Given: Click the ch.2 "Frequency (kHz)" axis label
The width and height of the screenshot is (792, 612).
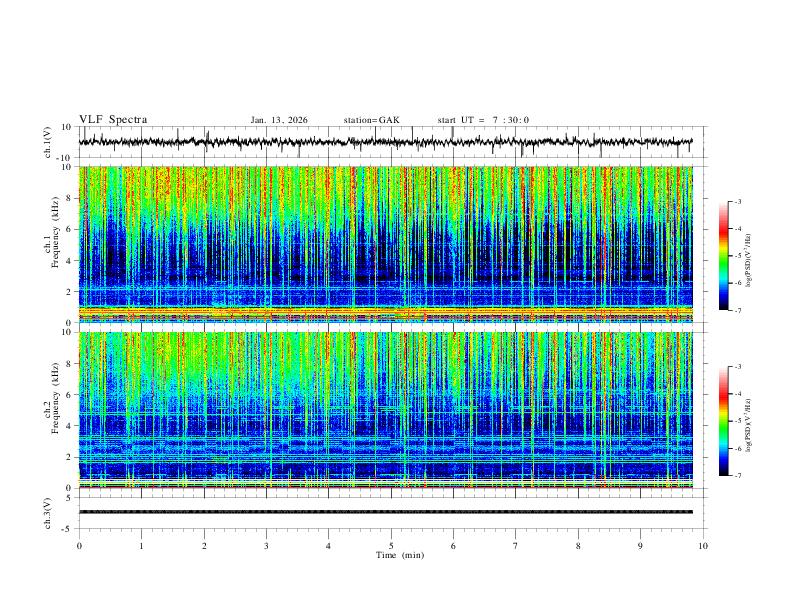Looking at the screenshot, I should coord(55,398).
